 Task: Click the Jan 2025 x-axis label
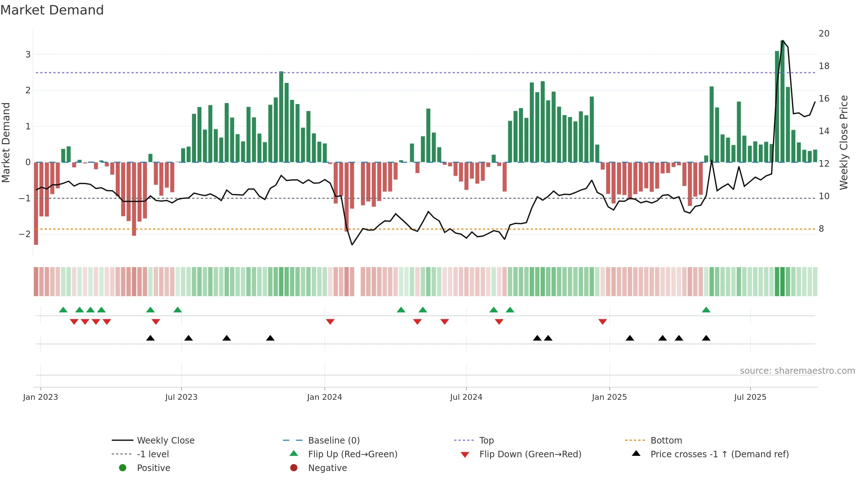[609, 397]
